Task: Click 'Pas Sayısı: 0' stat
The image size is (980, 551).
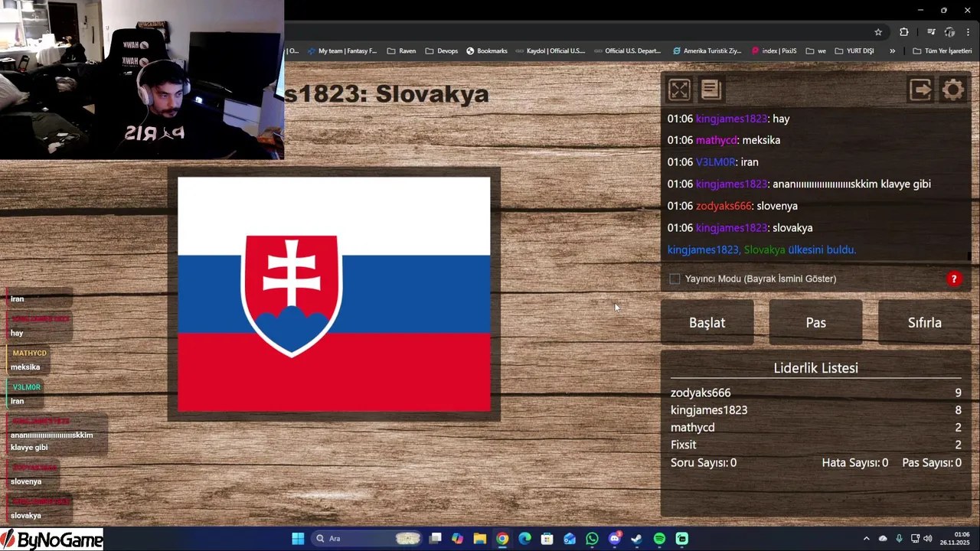Action: coord(932,462)
